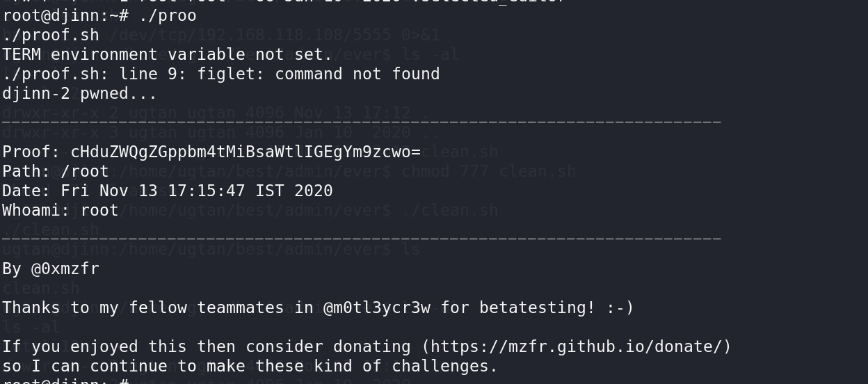The width and height of the screenshot is (868, 384).
Task: Click the word 'Thanks' in teammates line
Action: point(31,307)
